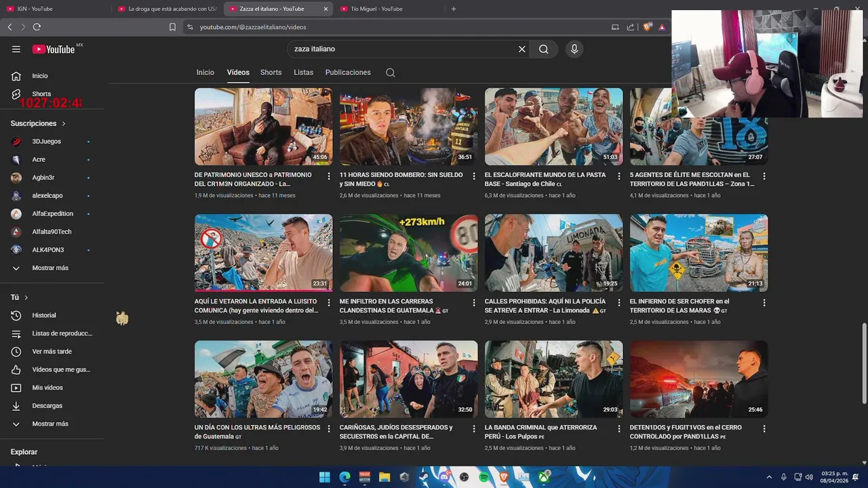This screenshot has width=868, height=488.
Task: Open the channel Inicio tab
Action: tap(205, 73)
